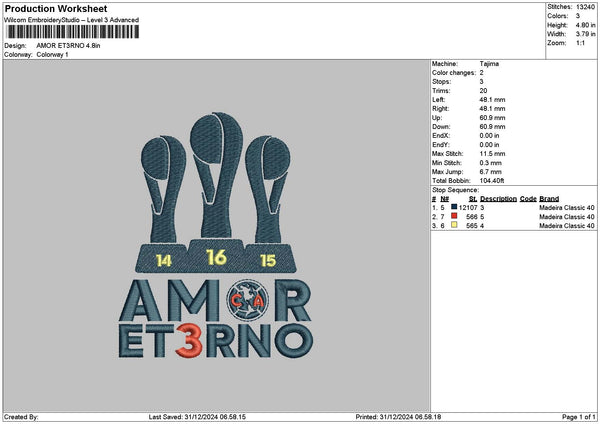Click the 'Created By:' footer label
The height and width of the screenshot is (424, 600).
(21, 417)
